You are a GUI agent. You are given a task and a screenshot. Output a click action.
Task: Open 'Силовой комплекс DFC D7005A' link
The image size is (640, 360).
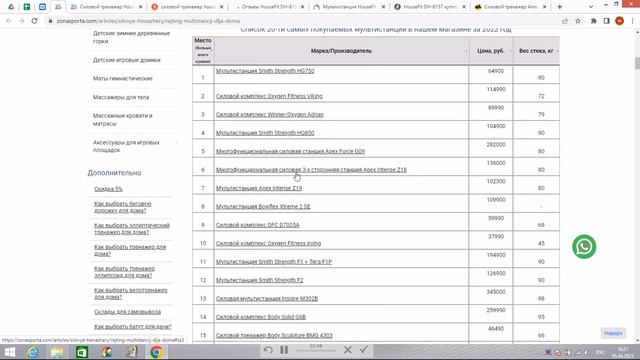pyautogui.click(x=258, y=225)
